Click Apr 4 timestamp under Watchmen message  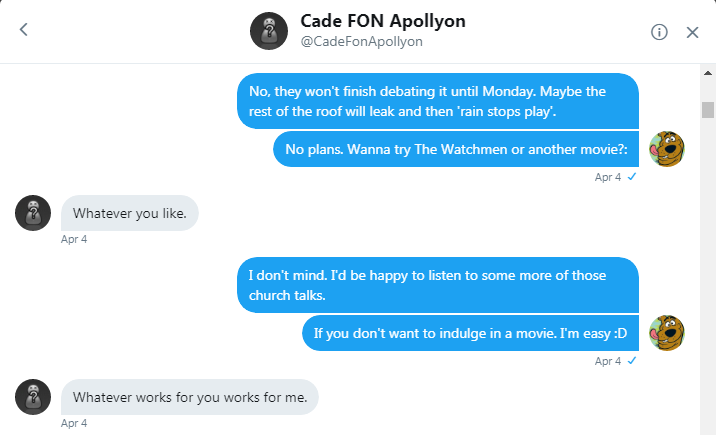pos(607,177)
